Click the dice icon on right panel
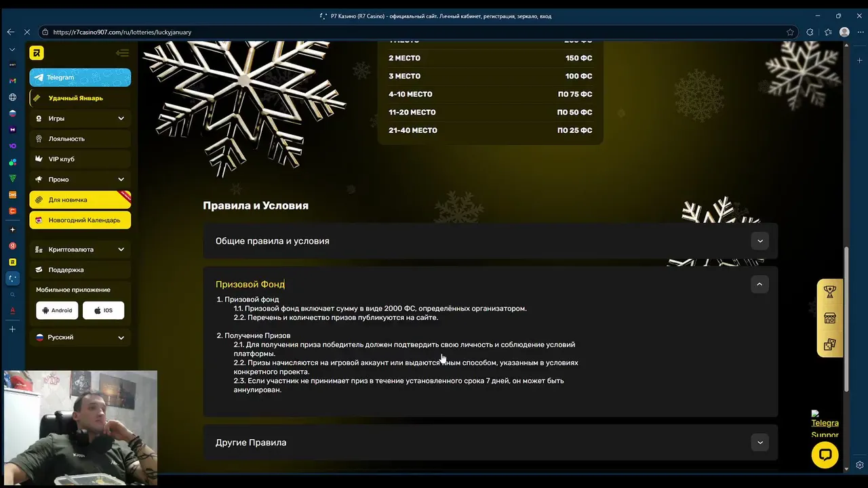The height and width of the screenshot is (488, 868). tap(830, 344)
